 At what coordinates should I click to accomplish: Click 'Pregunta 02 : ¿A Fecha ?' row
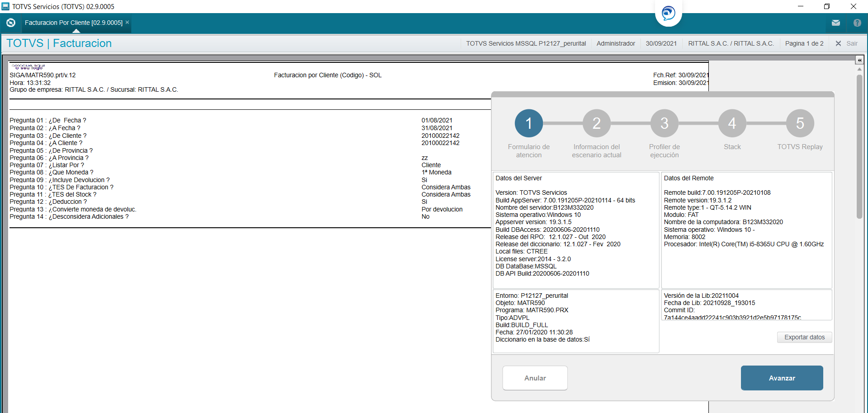point(45,128)
